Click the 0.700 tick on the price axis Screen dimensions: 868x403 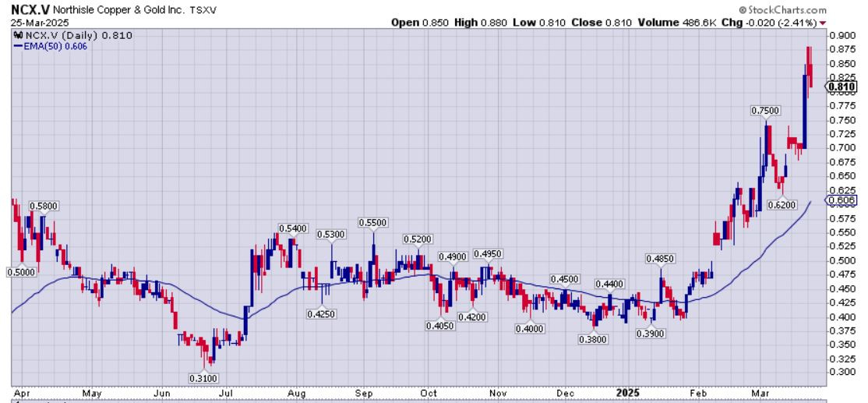point(842,148)
